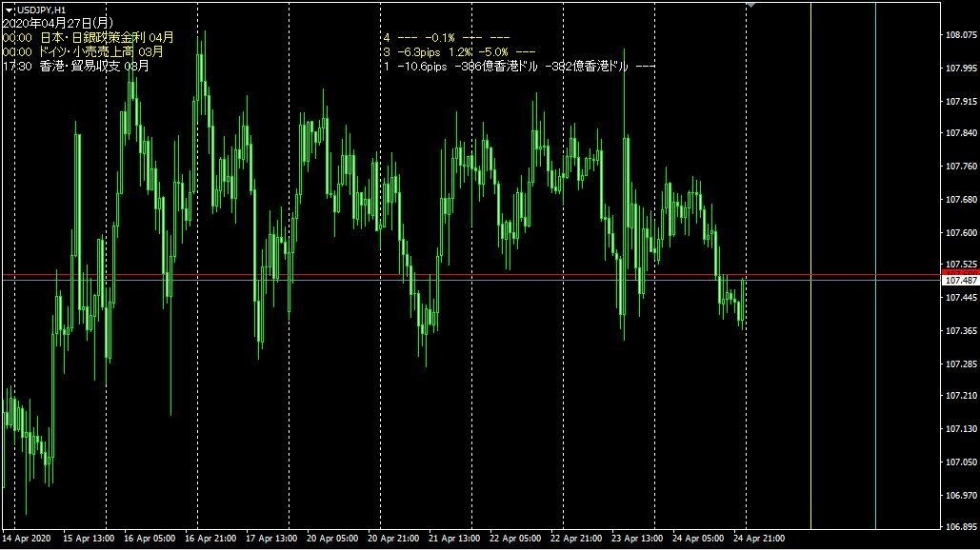Click the 22 Apr 05:00 time label
Viewport: 980px width, 550px height.
pos(515,539)
